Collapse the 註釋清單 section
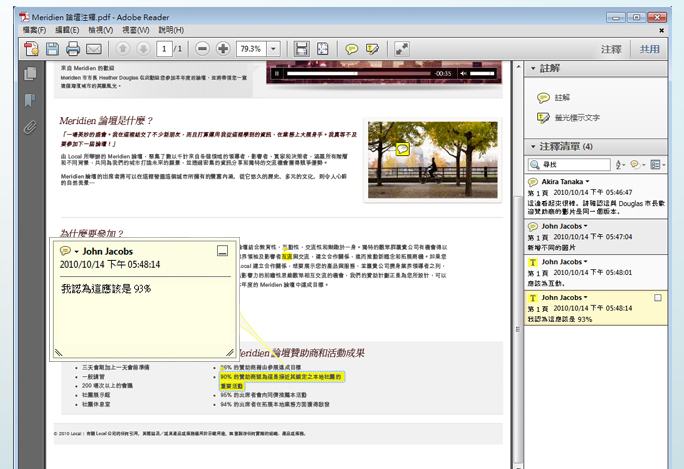Viewport: 684px width, 469px height. [532, 146]
